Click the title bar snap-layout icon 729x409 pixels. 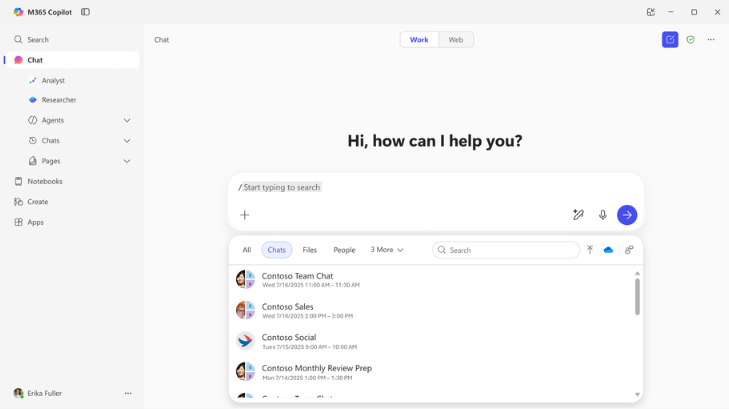650,12
